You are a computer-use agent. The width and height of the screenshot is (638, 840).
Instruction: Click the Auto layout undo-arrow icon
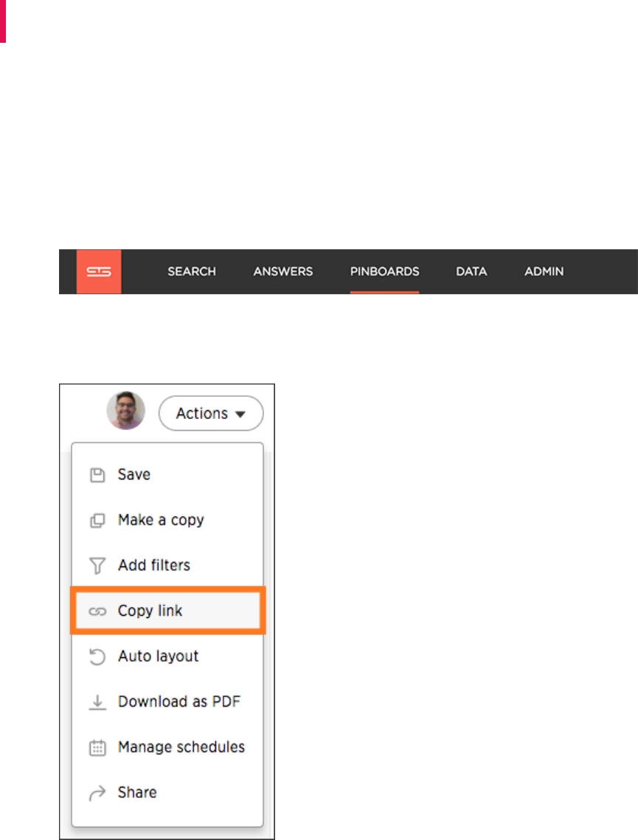[97, 657]
